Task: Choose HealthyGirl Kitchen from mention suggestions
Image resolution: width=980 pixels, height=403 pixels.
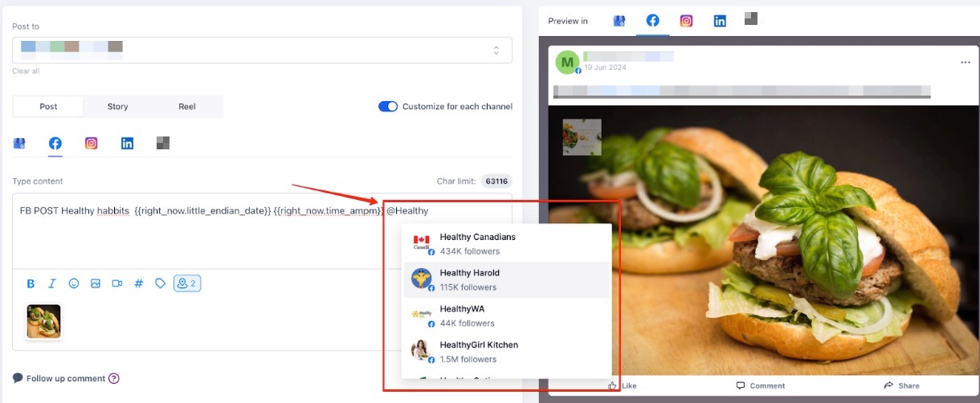Action: point(507,352)
